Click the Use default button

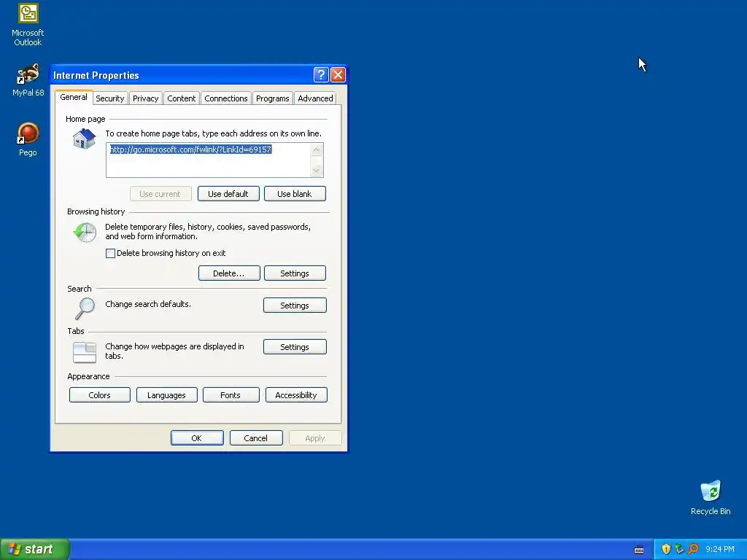click(228, 194)
